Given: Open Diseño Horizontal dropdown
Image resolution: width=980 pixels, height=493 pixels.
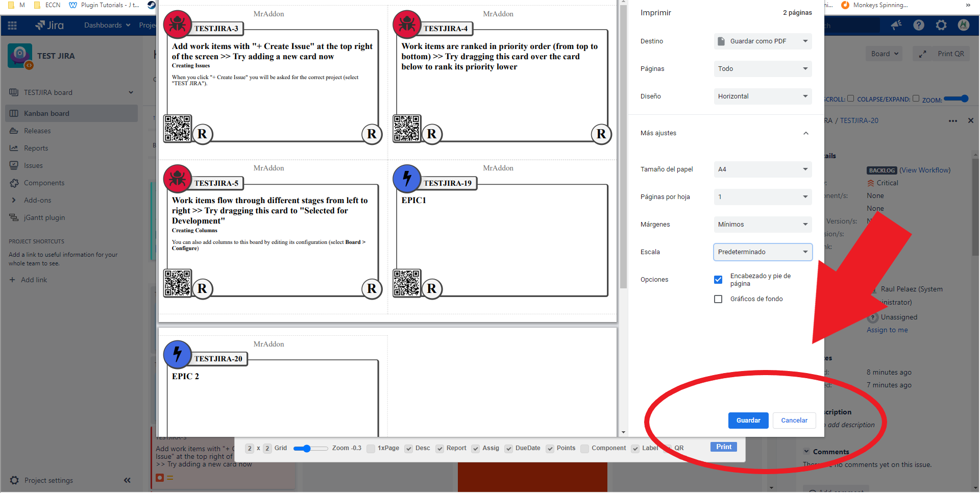Looking at the screenshot, I should click(x=763, y=96).
